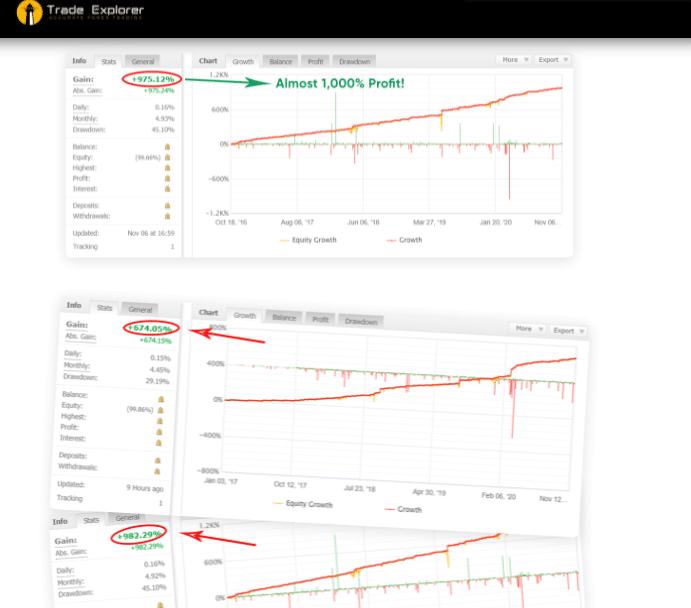The width and height of the screenshot is (691, 608).
Task: Click the +982.29% gain value
Action: 140,535
